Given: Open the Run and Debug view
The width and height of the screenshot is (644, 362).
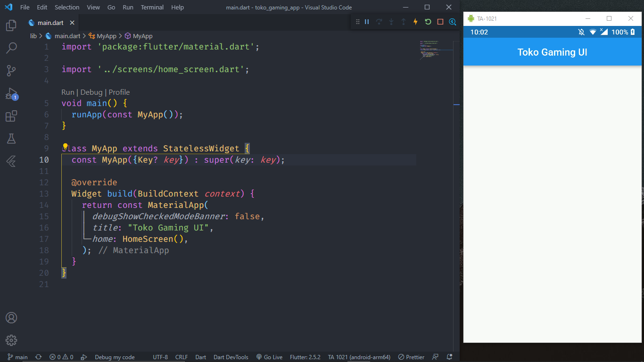Looking at the screenshot, I should click(x=11, y=93).
